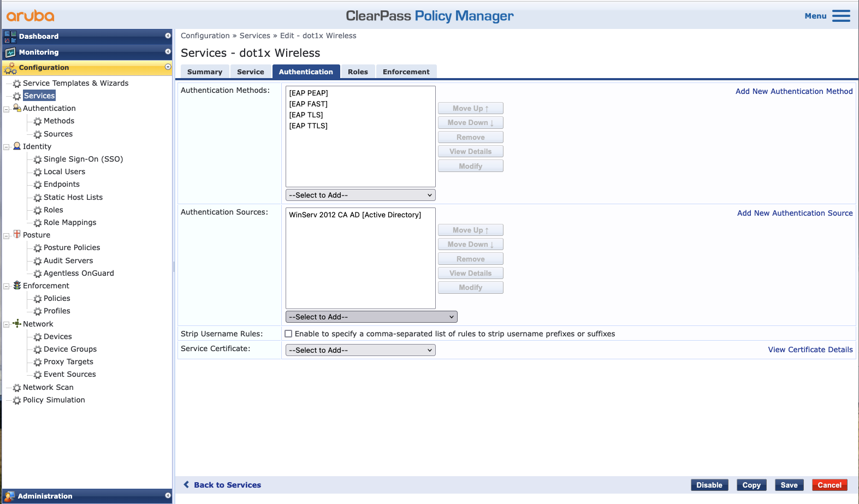This screenshot has height=504, width=859.
Task: Click gear icon beside Endpoints
Action: point(38,185)
